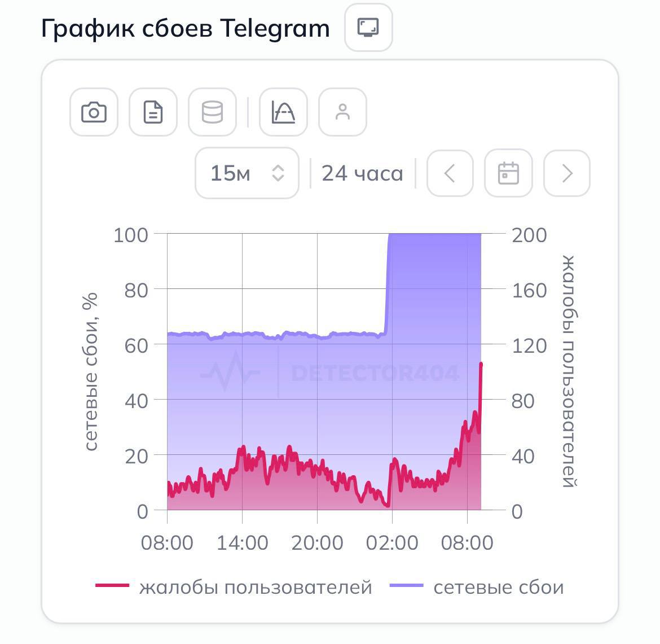Take a chart snapshot with camera icon

click(94, 112)
